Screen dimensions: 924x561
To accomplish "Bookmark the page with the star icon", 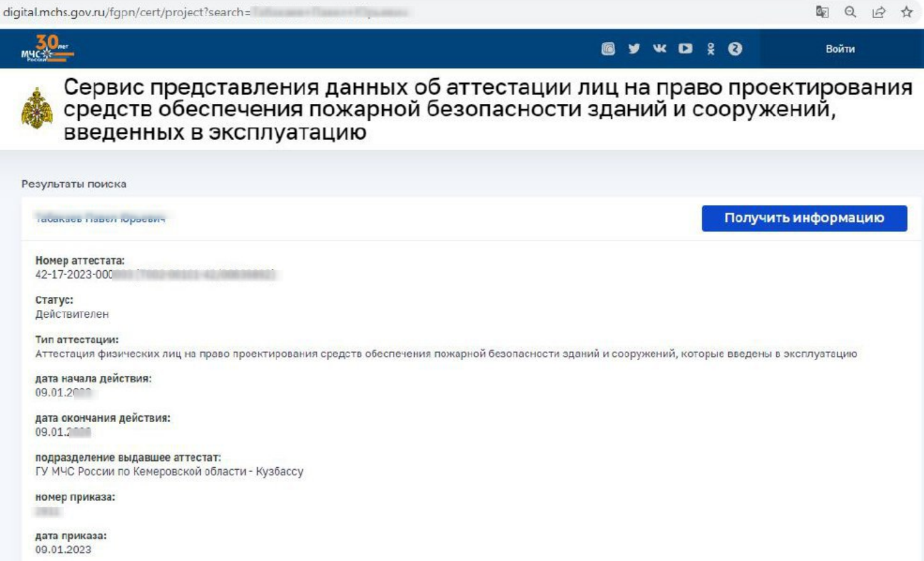I will [906, 12].
